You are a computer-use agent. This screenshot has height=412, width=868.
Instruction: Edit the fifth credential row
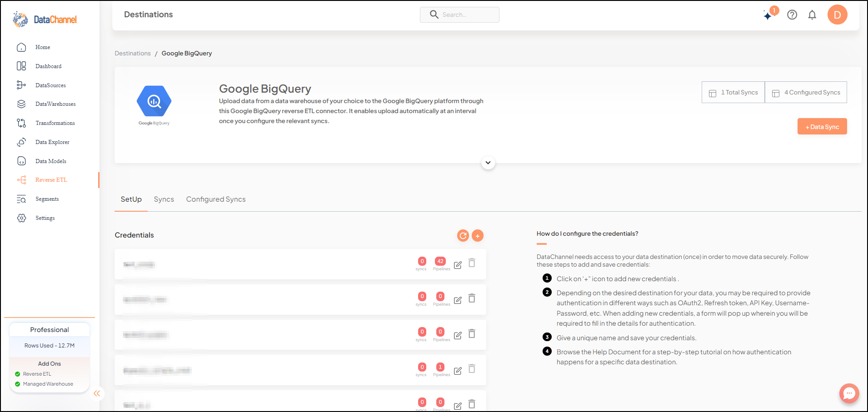tap(458, 406)
